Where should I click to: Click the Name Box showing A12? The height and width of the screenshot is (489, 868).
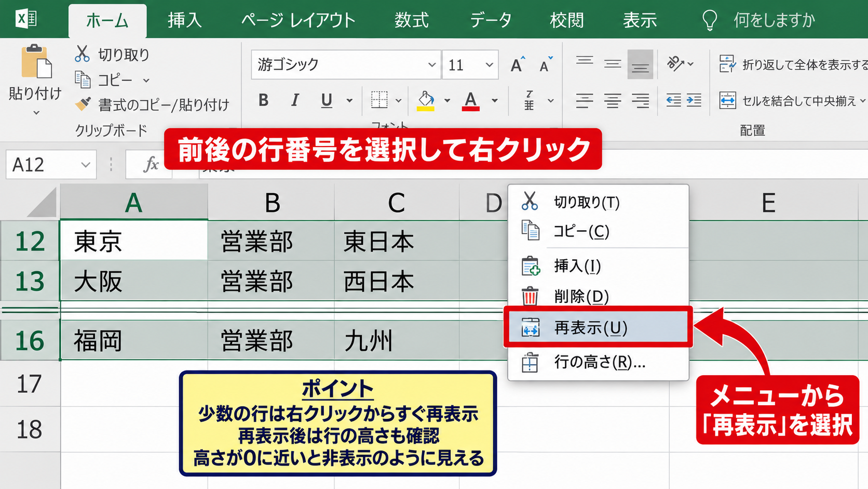51,165
